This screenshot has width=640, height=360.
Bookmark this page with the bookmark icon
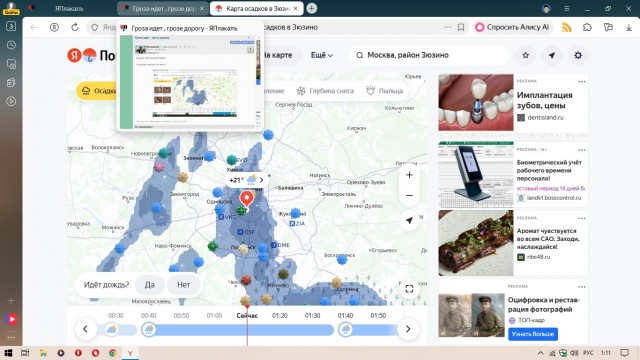click(461, 27)
